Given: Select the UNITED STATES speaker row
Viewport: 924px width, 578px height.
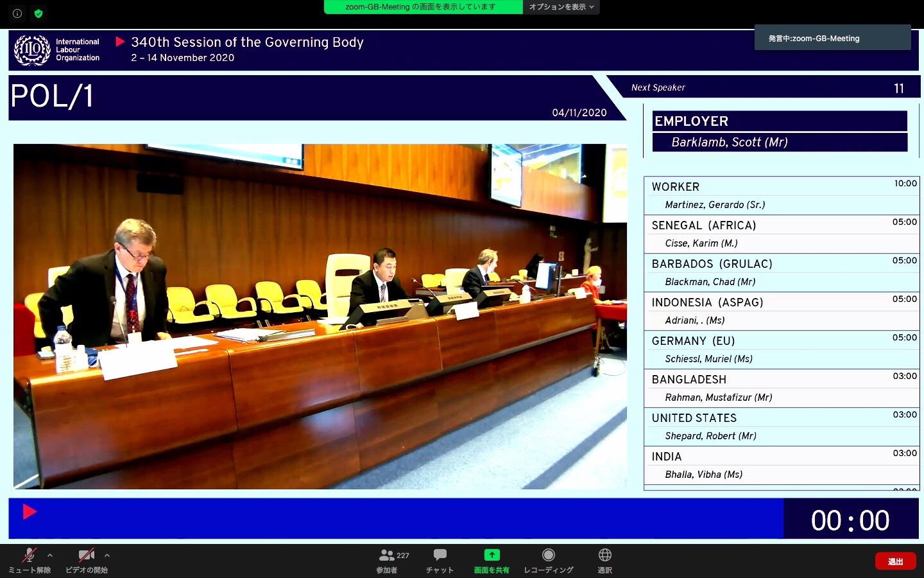Looking at the screenshot, I should click(x=781, y=427).
